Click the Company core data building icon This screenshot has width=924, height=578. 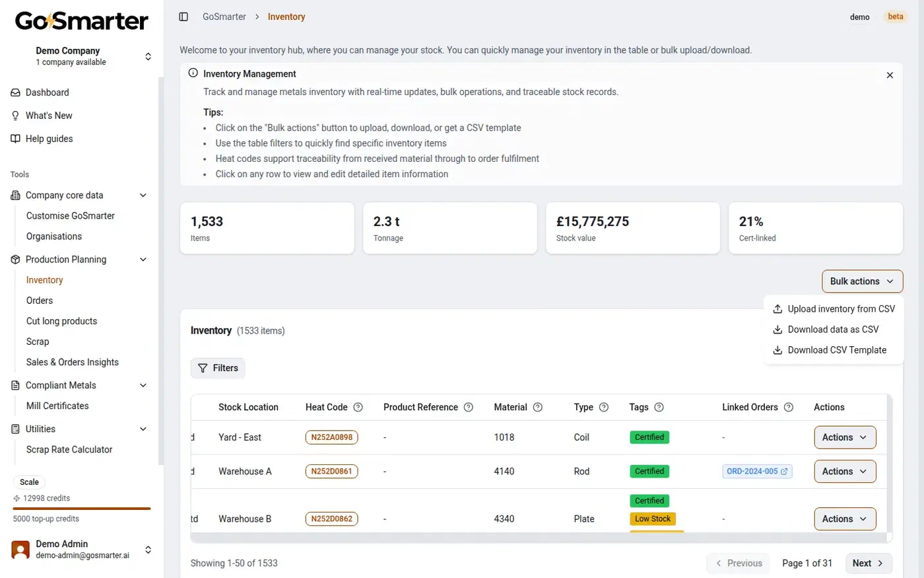click(x=15, y=196)
